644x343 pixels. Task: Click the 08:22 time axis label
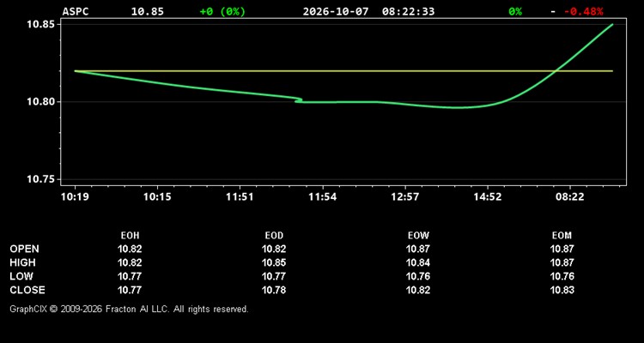[569, 197]
